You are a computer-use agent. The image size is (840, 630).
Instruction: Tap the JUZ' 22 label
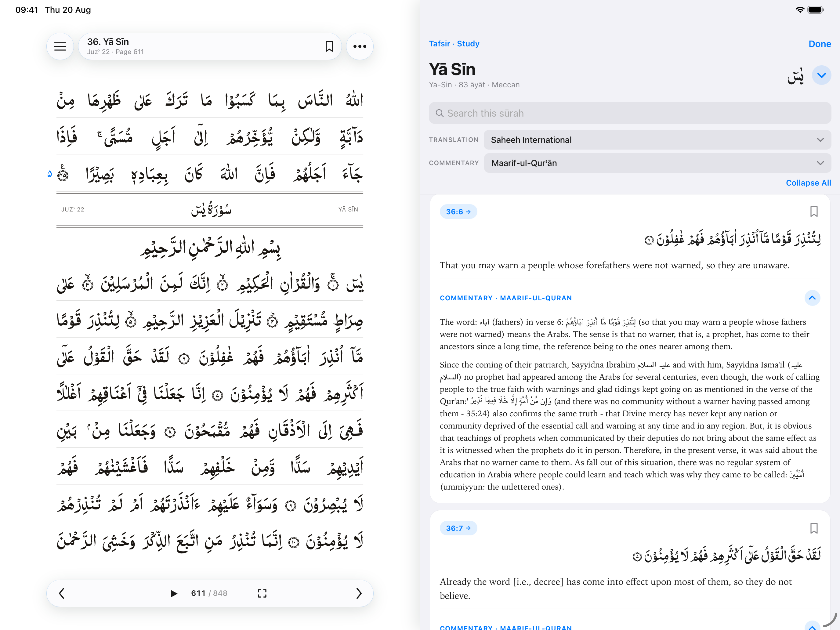pos(73,209)
